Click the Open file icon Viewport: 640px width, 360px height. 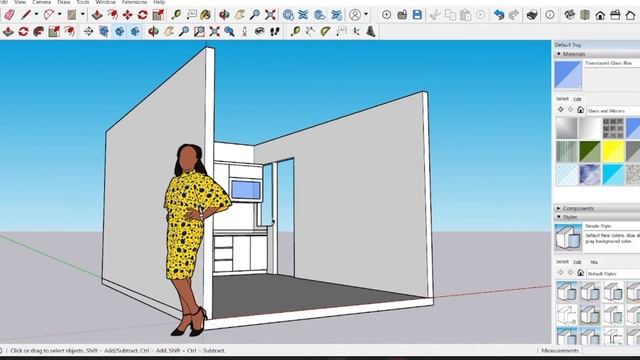click(402, 15)
